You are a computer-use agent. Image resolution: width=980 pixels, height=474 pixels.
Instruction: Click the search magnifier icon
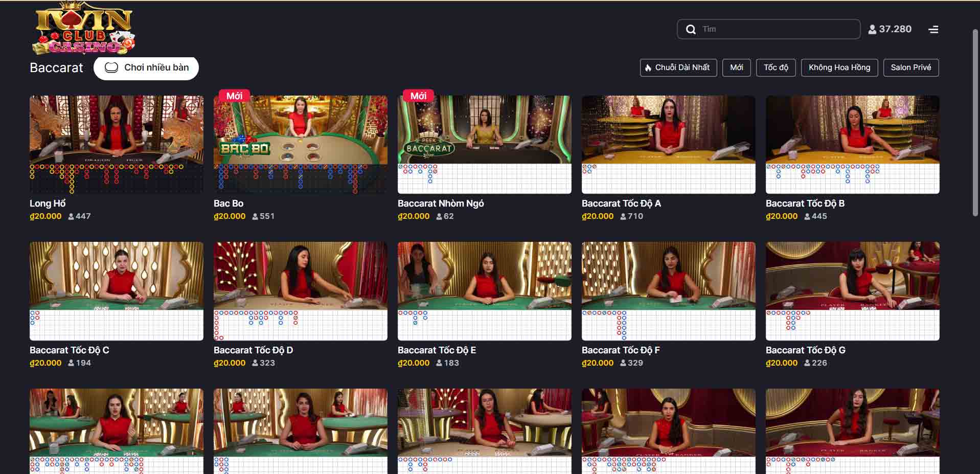[x=691, y=30]
